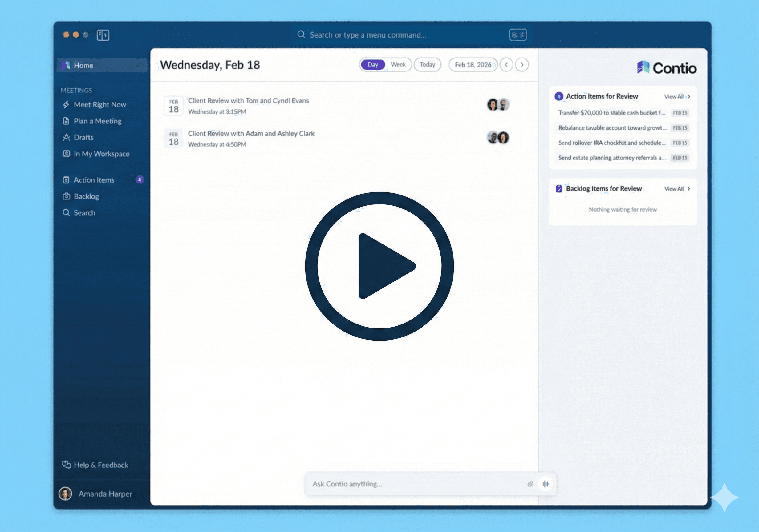This screenshot has width=759, height=532.
Task: Open Client Review with Tom and Cyndi Evans
Action: pos(248,101)
